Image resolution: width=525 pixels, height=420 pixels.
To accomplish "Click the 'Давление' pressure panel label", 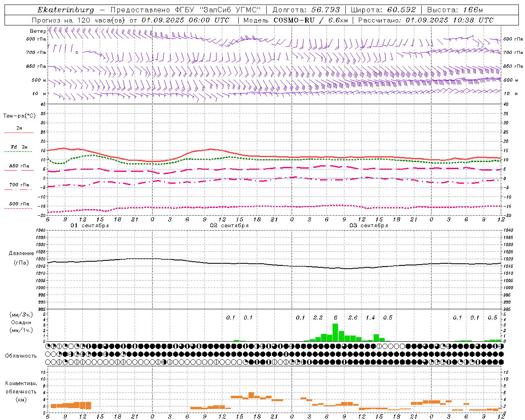I will pos(21,253).
